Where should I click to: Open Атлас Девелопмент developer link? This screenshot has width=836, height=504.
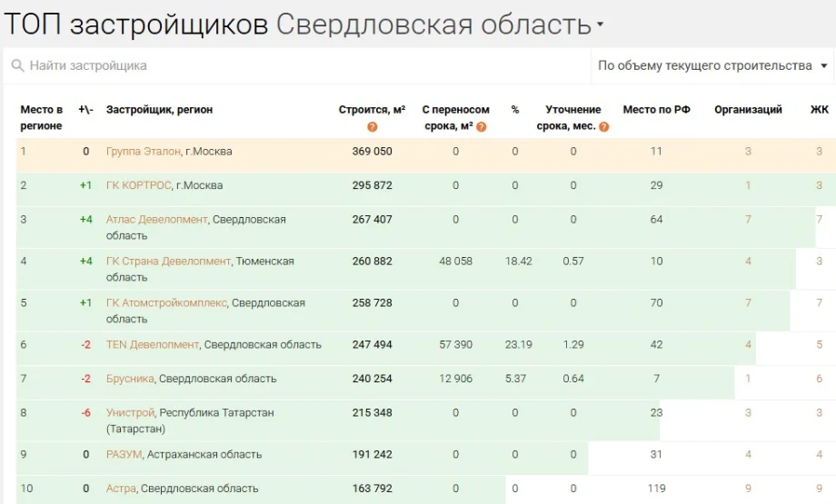coord(156,220)
